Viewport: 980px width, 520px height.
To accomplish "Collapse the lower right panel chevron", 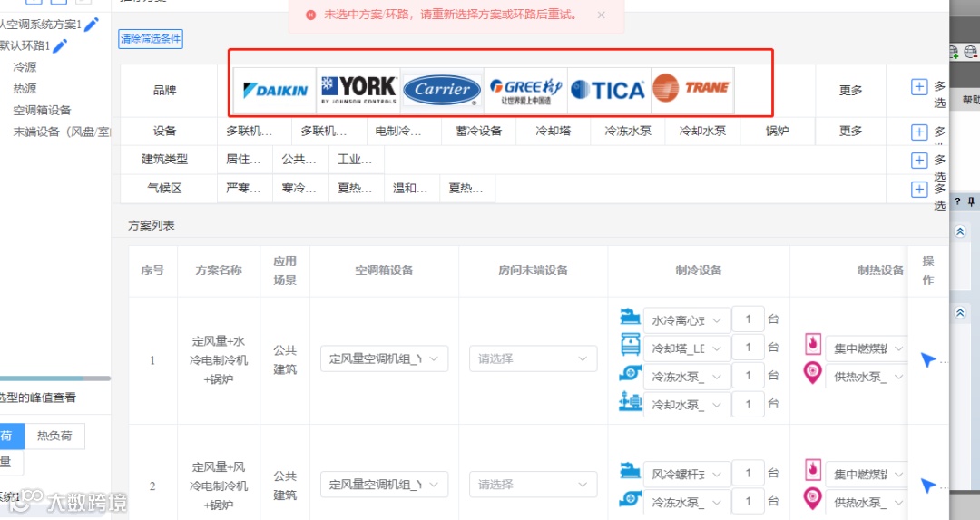I will pos(961,312).
